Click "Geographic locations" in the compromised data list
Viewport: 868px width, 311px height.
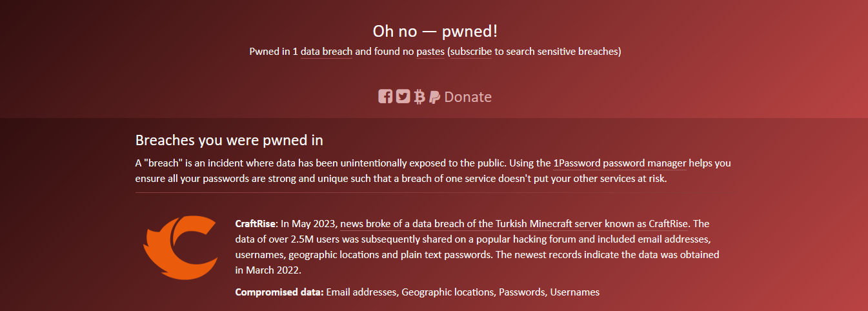[x=448, y=292]
